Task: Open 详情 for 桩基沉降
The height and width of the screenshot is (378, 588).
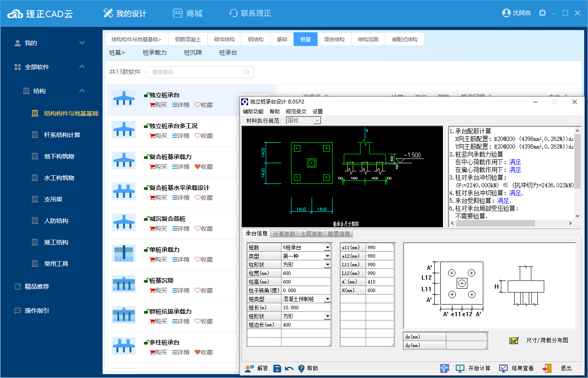Action: [181, 290]
